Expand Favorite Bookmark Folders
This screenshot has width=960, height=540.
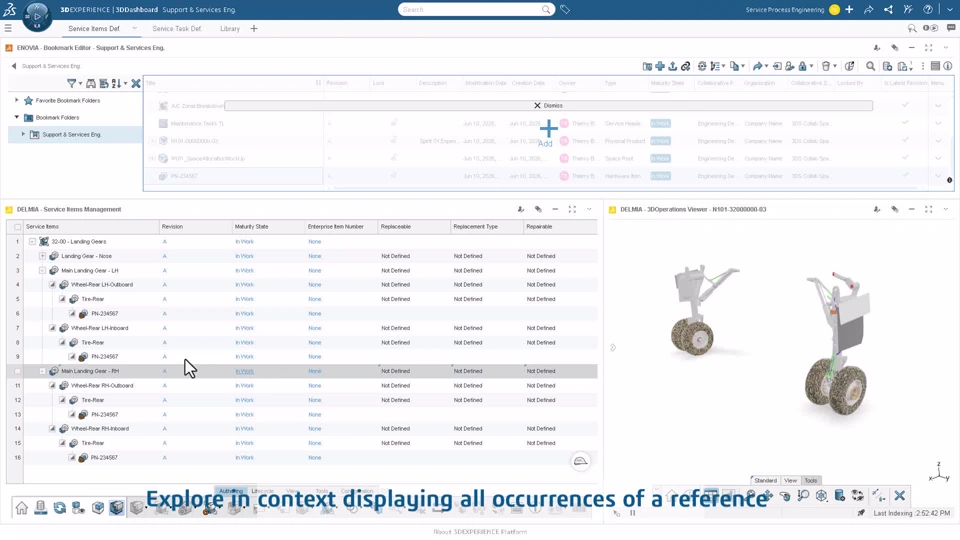17,100
